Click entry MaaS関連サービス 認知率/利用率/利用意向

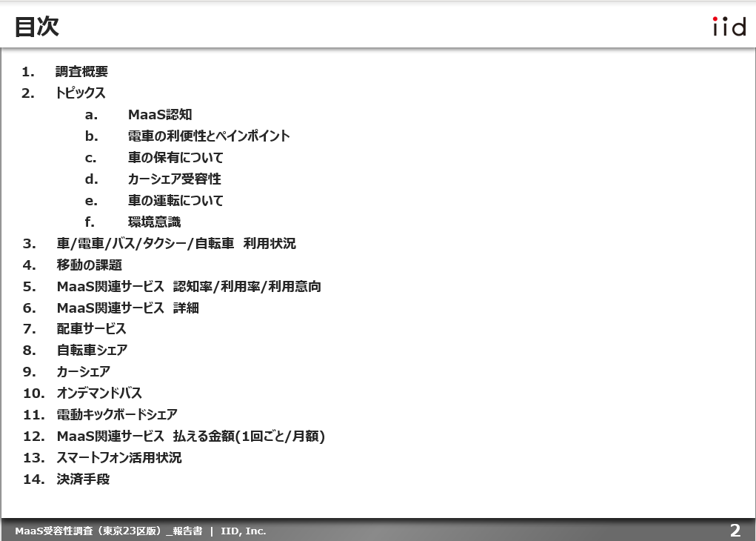tap(189, 286)
